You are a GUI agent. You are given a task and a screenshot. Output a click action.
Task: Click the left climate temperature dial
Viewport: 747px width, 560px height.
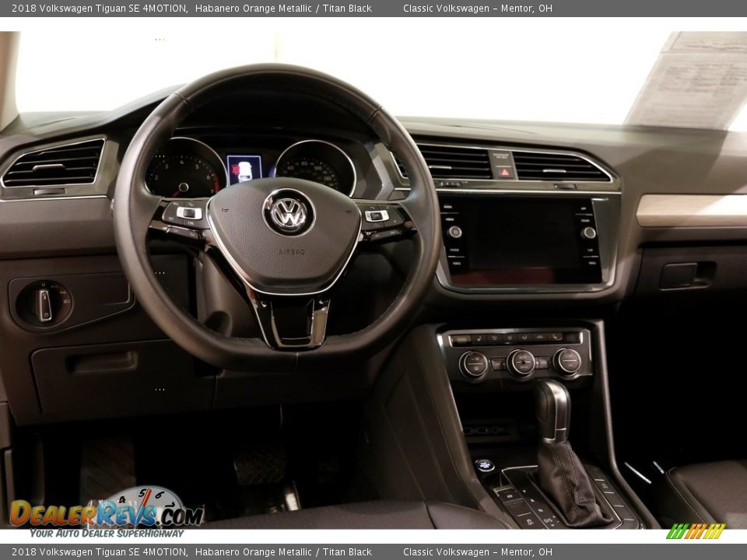pos(473,364)
